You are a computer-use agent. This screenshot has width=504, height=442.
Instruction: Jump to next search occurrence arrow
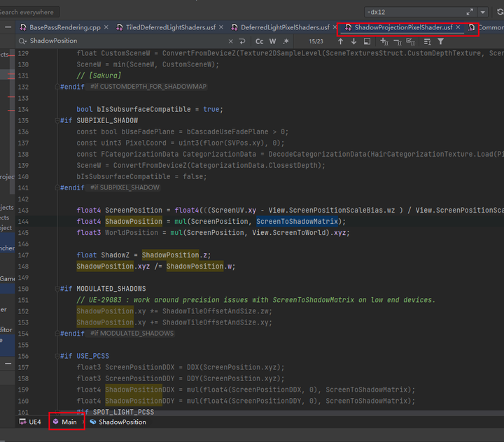(x=353, y=42)
